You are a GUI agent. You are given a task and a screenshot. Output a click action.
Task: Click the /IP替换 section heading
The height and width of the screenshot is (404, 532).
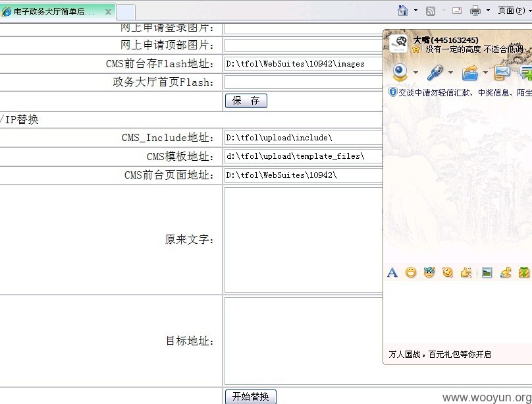[19, 119]
